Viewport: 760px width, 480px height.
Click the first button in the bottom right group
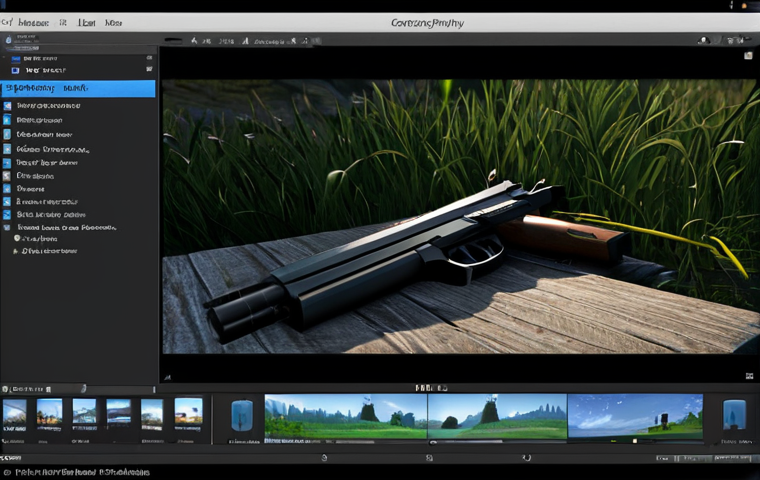665,458
